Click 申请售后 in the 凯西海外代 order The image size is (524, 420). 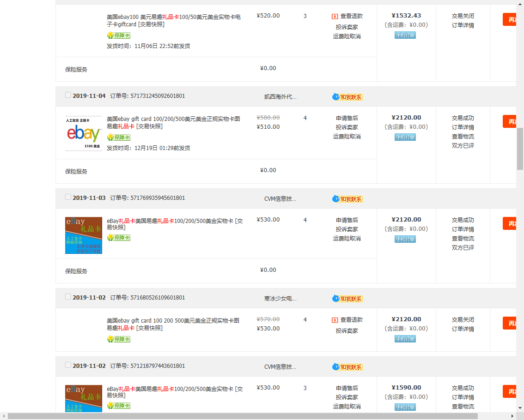tap(347, 118)
